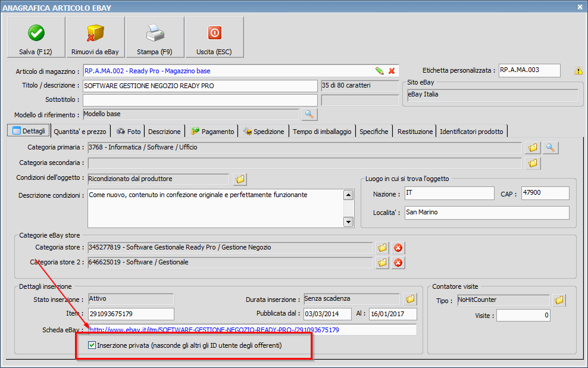Click the Tipo field showing NoHitCounter
588x368 pixels.
(503, 300)
